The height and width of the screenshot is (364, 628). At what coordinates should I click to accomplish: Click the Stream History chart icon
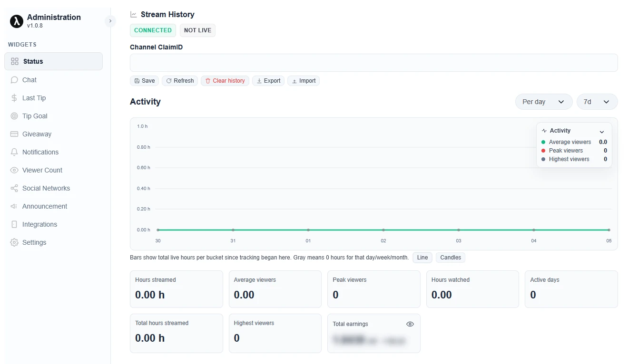pos(134,15)
